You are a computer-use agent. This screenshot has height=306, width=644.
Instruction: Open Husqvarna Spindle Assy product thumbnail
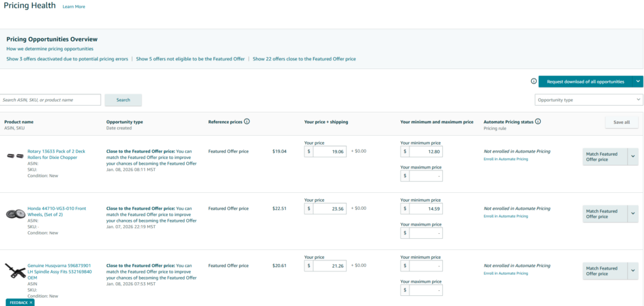click(x=15, y=271)
